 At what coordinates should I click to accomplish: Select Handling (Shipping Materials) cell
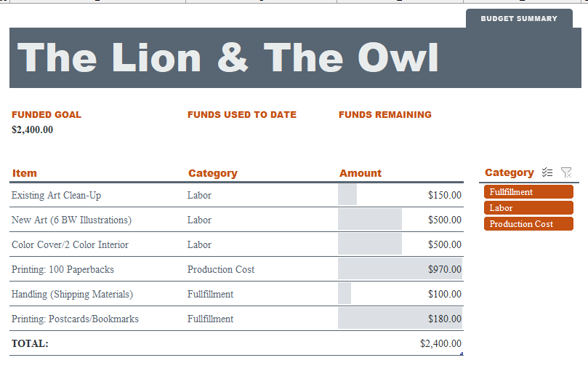coord(72,295)
